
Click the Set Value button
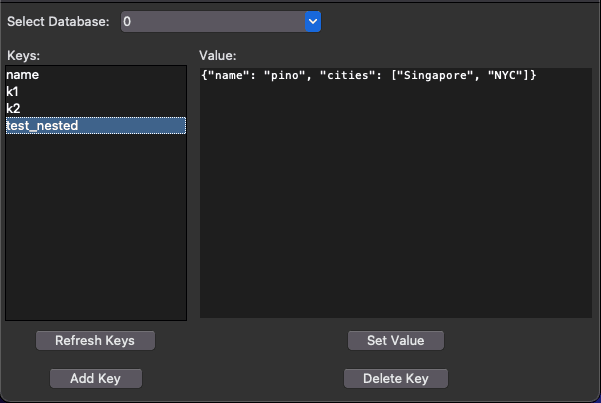(395, 340)
